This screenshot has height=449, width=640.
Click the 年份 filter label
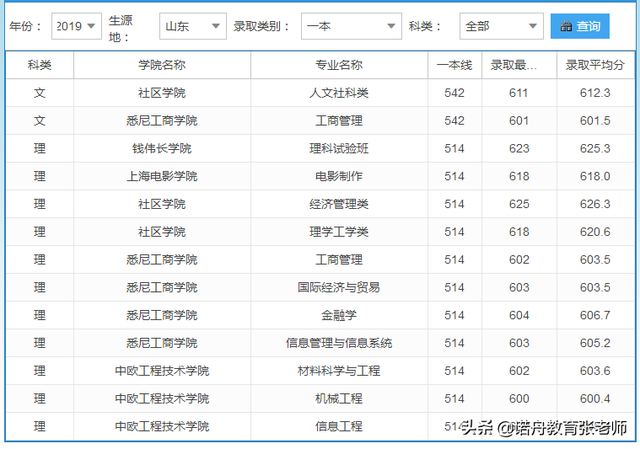pos(25,26)
